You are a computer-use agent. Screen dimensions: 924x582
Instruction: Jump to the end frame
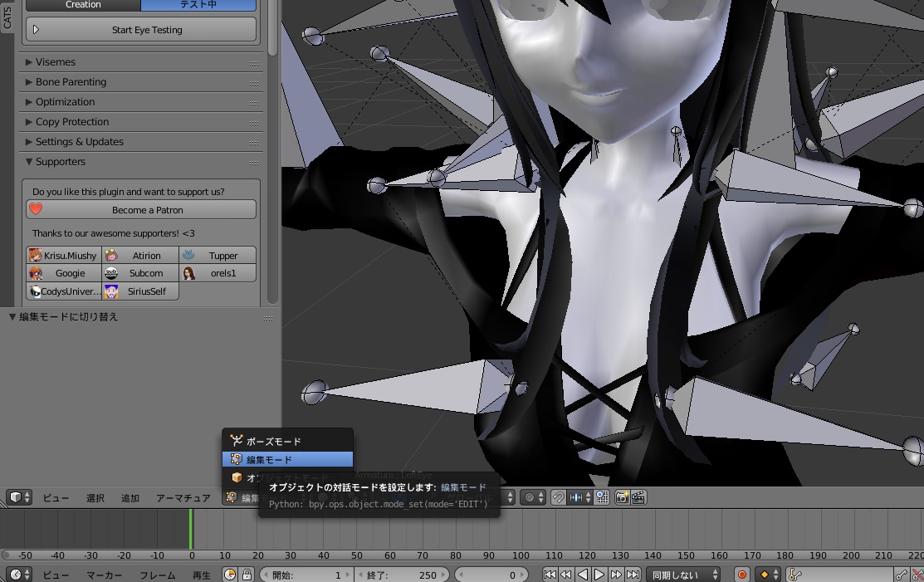click(x=633, y=575)
